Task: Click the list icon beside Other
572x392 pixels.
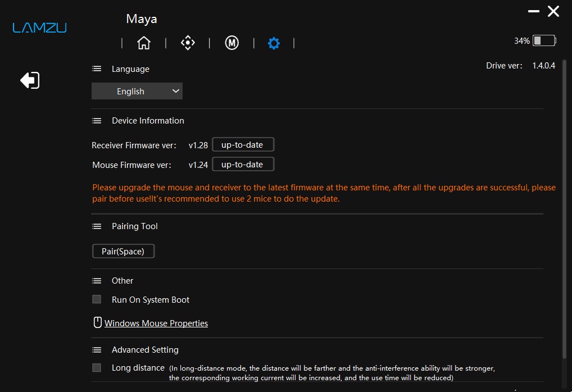Action: [x=97, y=281]
